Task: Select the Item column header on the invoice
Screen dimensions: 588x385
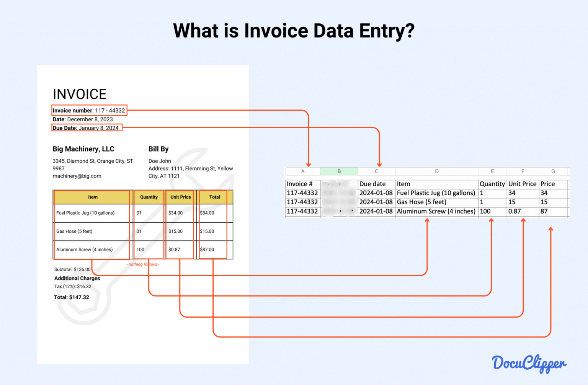Action: 93,197
